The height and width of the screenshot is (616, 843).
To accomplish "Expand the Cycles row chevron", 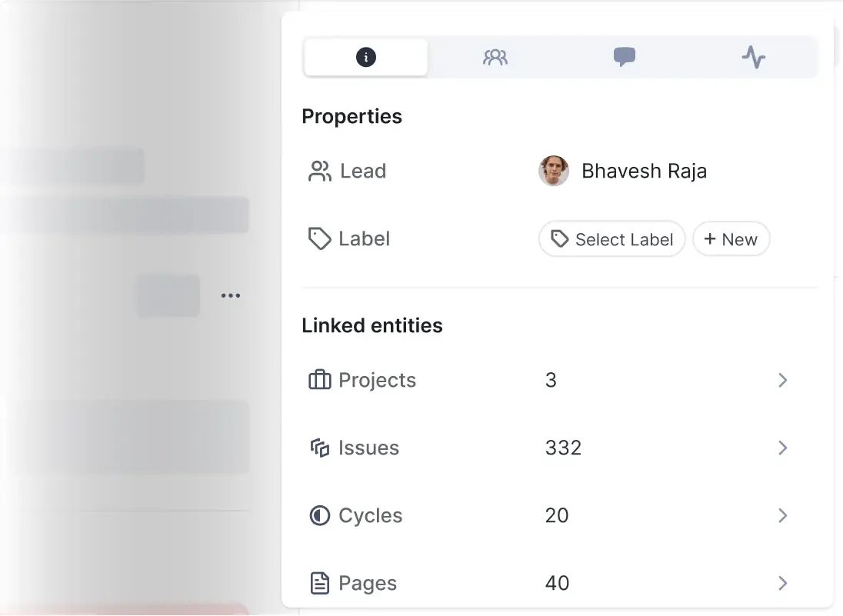I will (x=782, y=515).
